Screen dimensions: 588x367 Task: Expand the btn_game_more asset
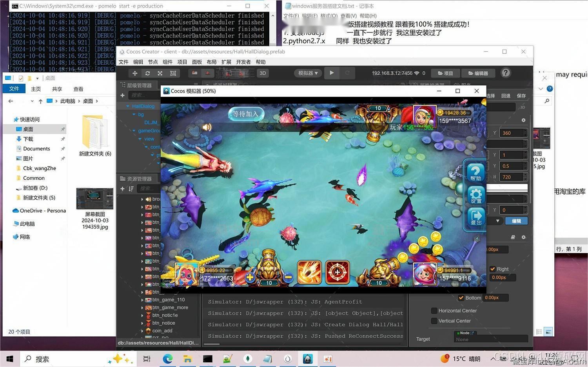click(x=143, y=307)
